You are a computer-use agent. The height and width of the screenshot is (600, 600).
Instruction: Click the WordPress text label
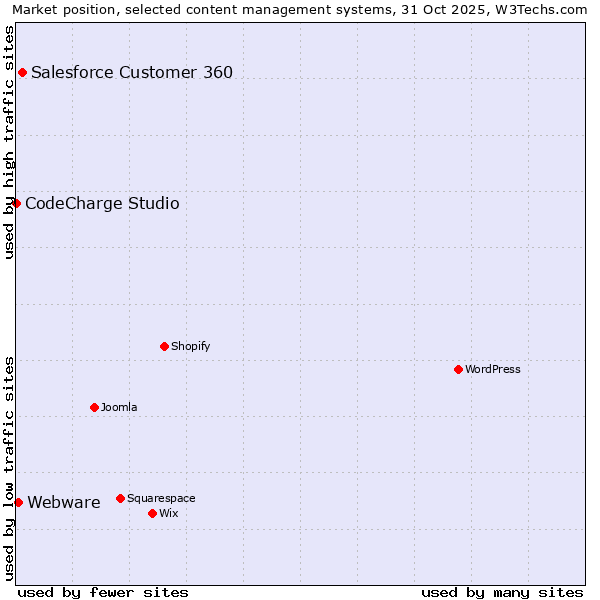493,370
